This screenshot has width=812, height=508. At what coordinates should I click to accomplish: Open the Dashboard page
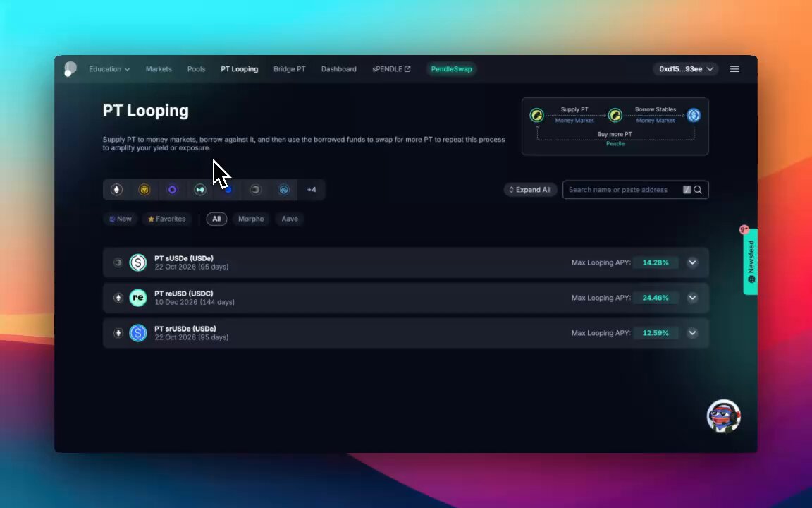tap(338, 69)
